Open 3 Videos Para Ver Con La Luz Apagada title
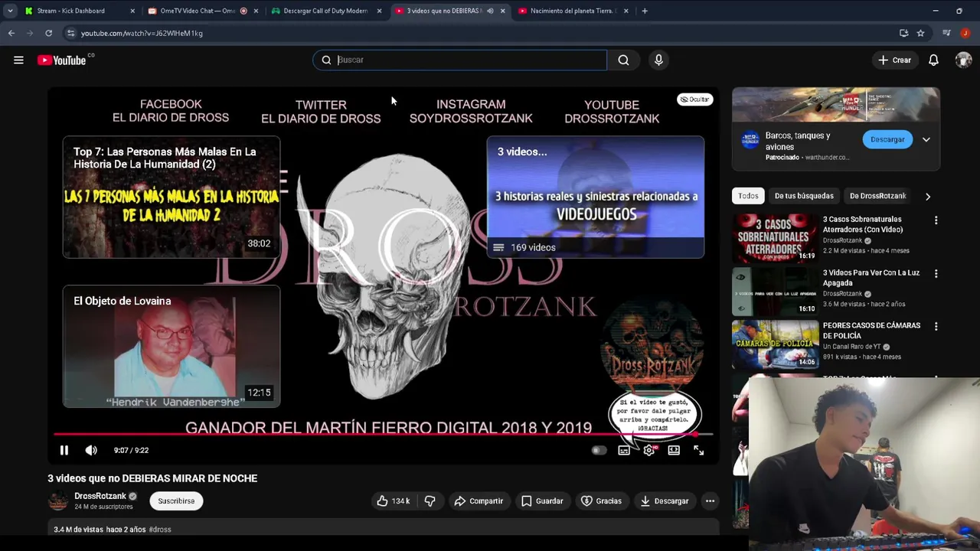Viewport: 980px width, 551px height. (871, 278)
